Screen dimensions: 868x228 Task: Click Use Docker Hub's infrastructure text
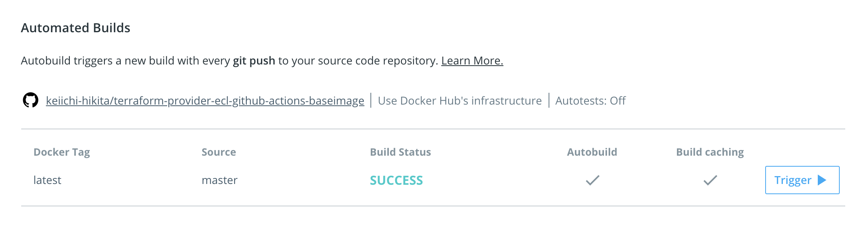[460, 101]
